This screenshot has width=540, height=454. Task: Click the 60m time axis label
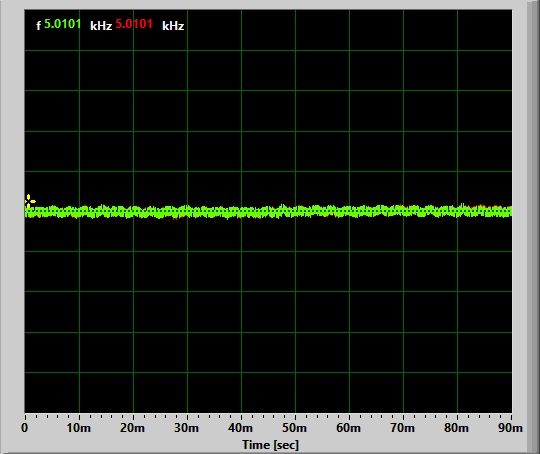click(349, 428)
